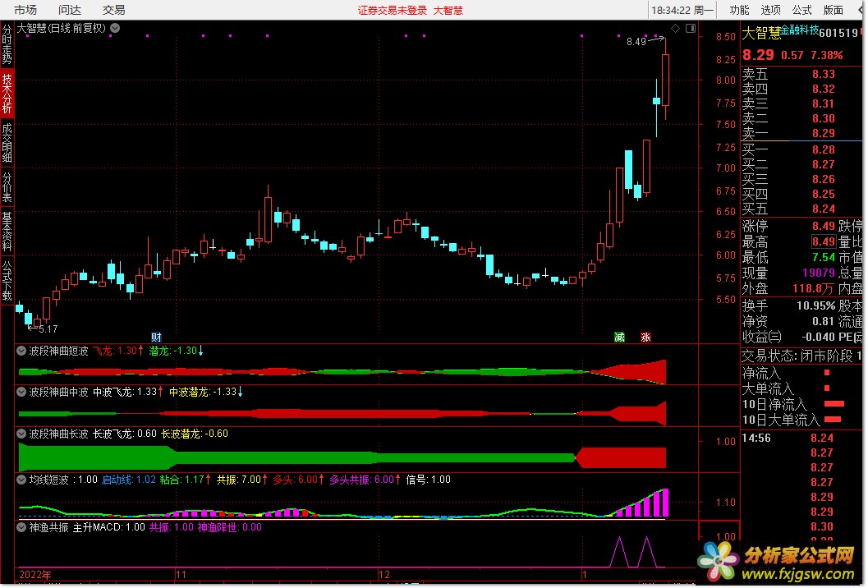The height and width of the screenshot is (588, 868).
Task: Click the boxed 最高 value 8.49
Action: (823, 242)
